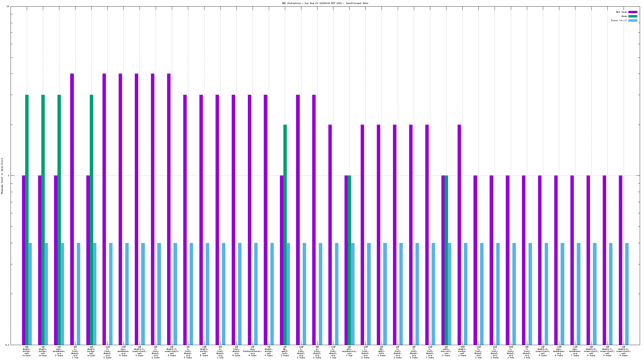Screen dimensions: 644x362
Task: Select the ubl.unsubscore.com 1 hop axis label
Action: (349, 351)
